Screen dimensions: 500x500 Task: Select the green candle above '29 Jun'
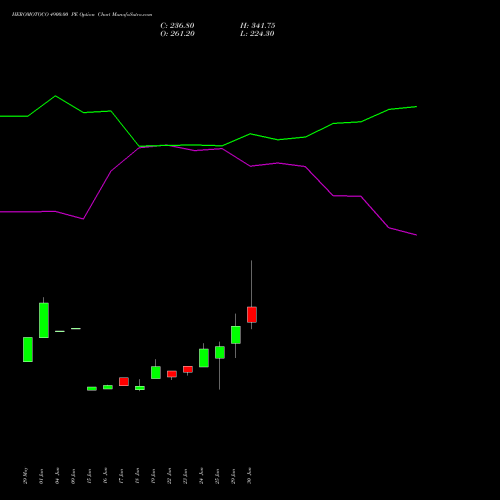[x=236, y=335]
